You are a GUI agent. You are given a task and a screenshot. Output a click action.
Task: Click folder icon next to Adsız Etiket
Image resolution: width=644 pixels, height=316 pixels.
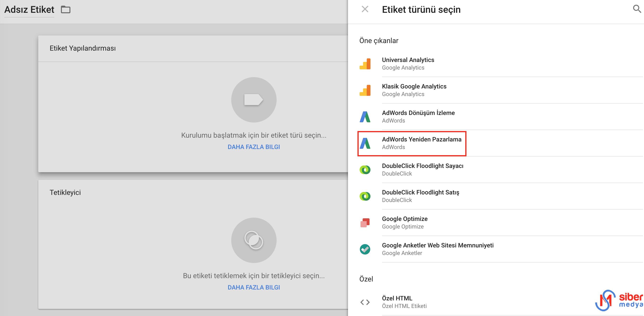tap(66, 9)
